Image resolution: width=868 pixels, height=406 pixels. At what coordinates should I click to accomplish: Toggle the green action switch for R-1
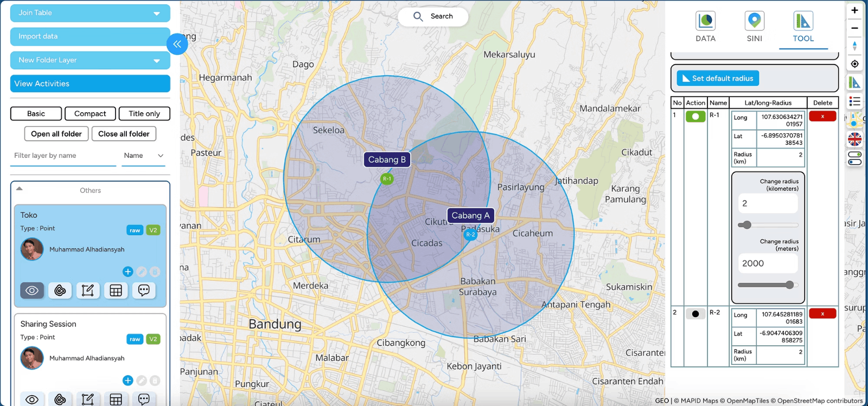tap(695, 117)
